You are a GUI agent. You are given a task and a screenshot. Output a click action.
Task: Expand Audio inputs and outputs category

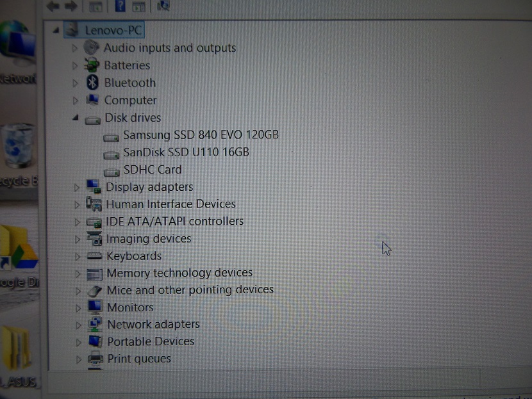(x=74, y=48)
